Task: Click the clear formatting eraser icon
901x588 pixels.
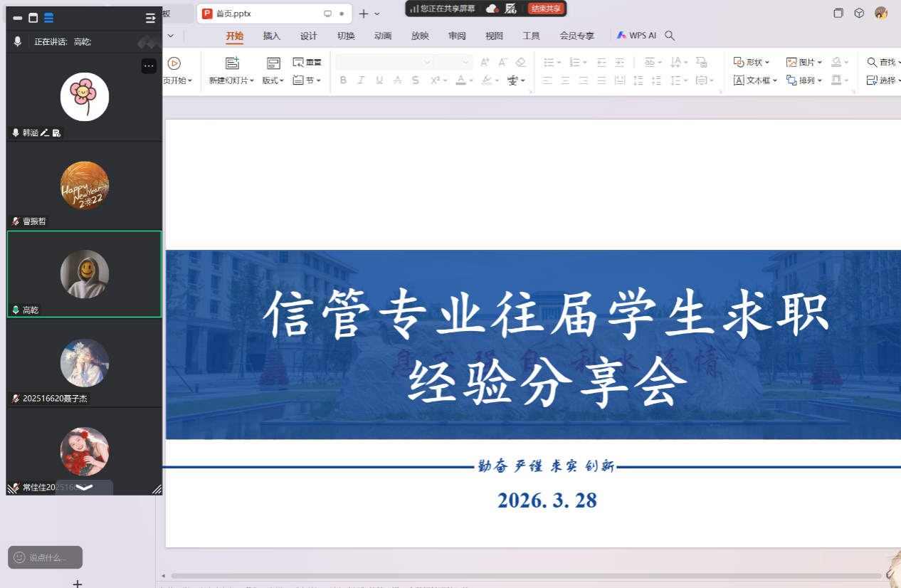Action: 520,63
